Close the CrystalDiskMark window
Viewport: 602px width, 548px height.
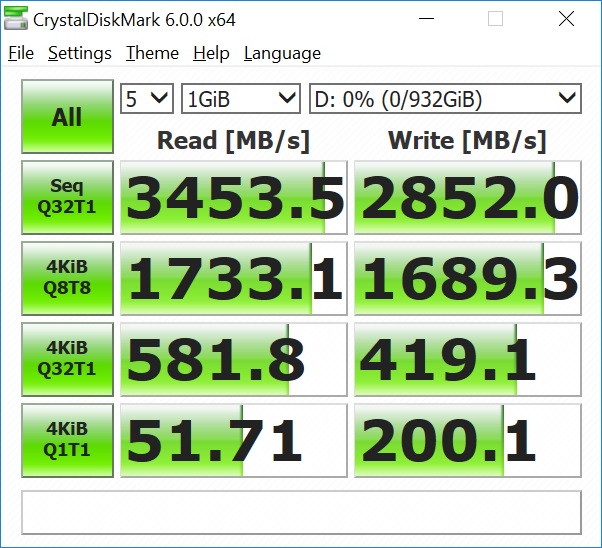pos(566,18)
